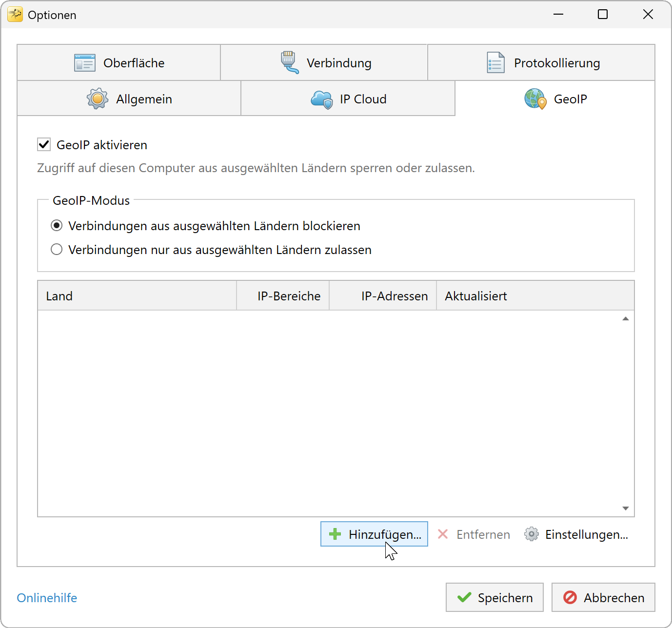Click the green plus icon on Hinzufügen
Screen dimensions: 672x628
click(335, 534)
